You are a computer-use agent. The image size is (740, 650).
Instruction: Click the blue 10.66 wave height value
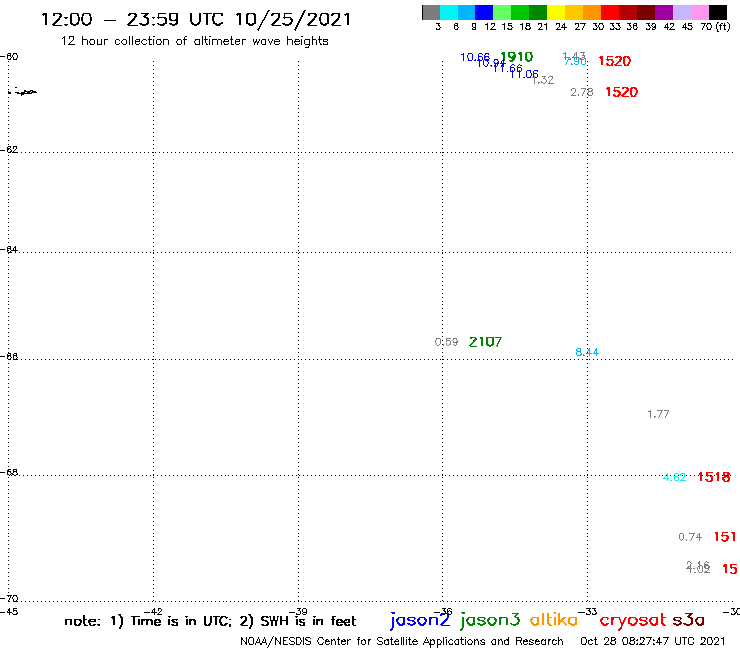coord(475,57)
